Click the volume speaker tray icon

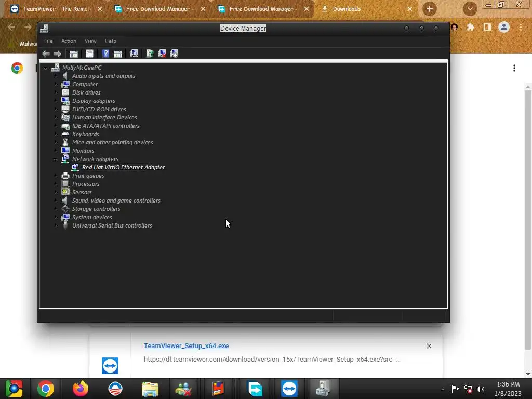(480, 389)
